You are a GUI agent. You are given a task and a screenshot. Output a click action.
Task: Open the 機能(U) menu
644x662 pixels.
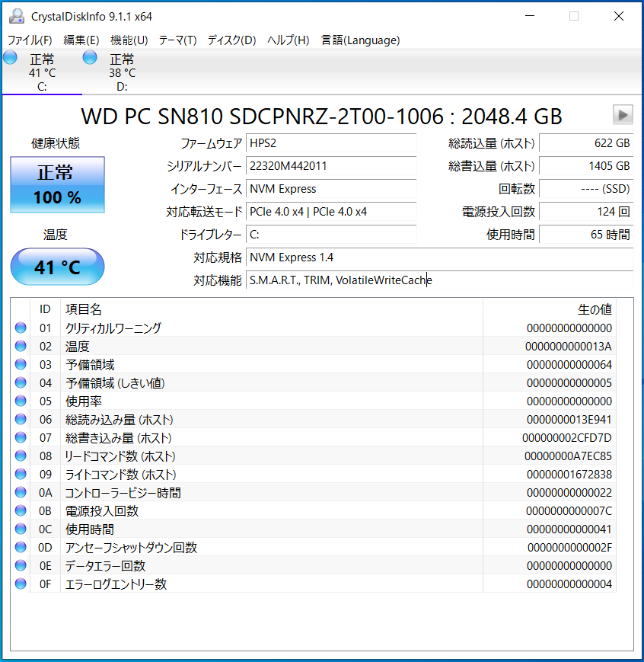[129, 40]
